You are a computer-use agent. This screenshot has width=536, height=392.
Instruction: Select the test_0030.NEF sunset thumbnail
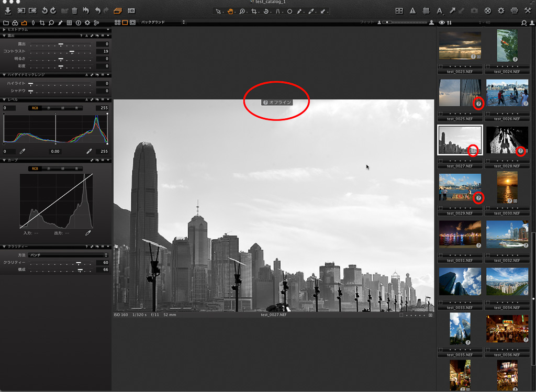tap(507, 187)
